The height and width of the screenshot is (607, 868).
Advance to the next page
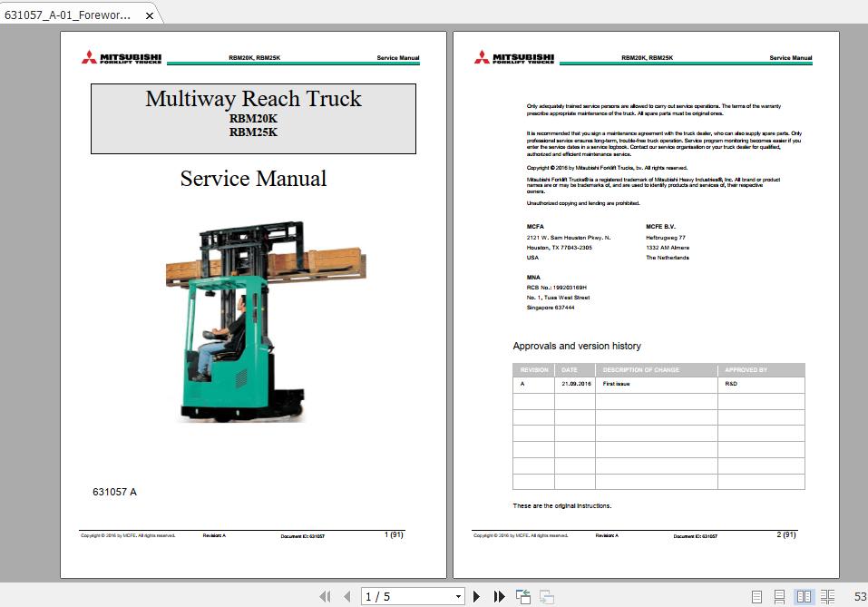477,596
